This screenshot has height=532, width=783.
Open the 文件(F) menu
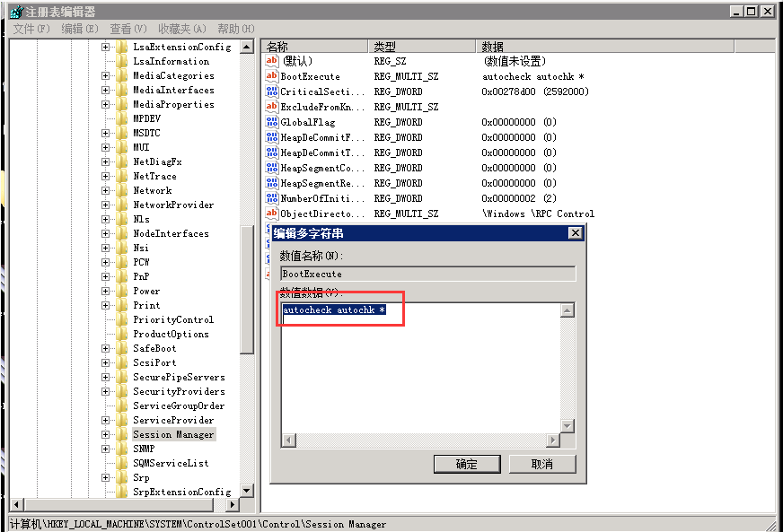(31, 29)
